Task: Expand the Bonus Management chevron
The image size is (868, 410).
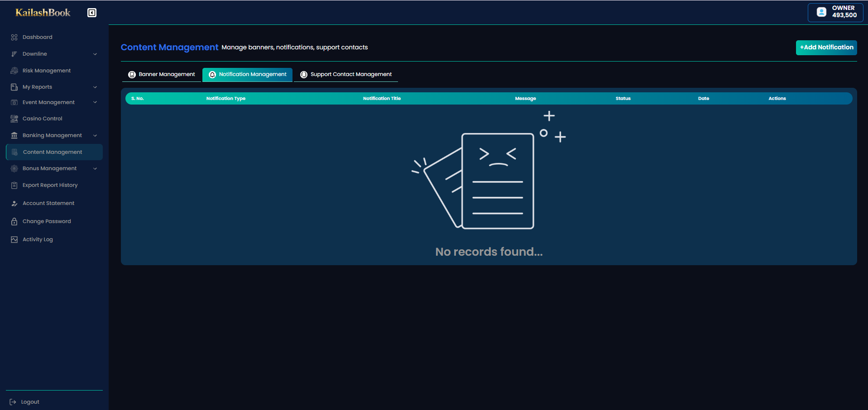Action: coord(95,169)
